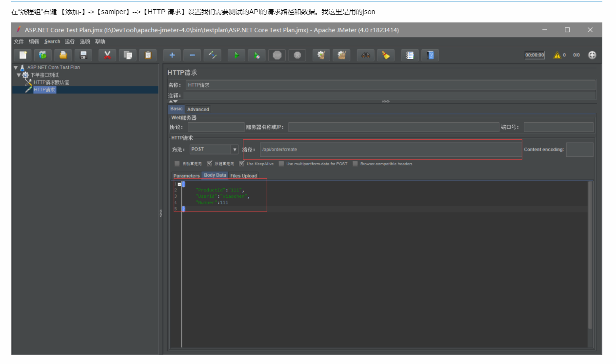Open the Search menu

(x=52, y=41)
